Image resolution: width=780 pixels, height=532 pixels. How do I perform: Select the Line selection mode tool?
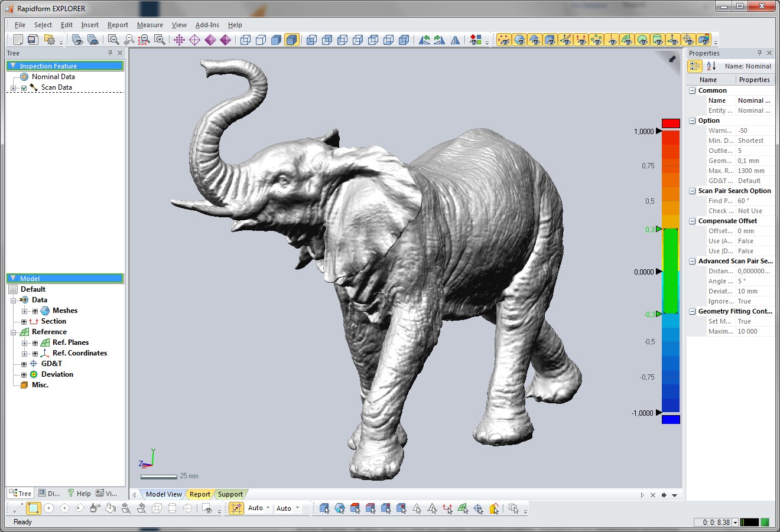[18, 508]
